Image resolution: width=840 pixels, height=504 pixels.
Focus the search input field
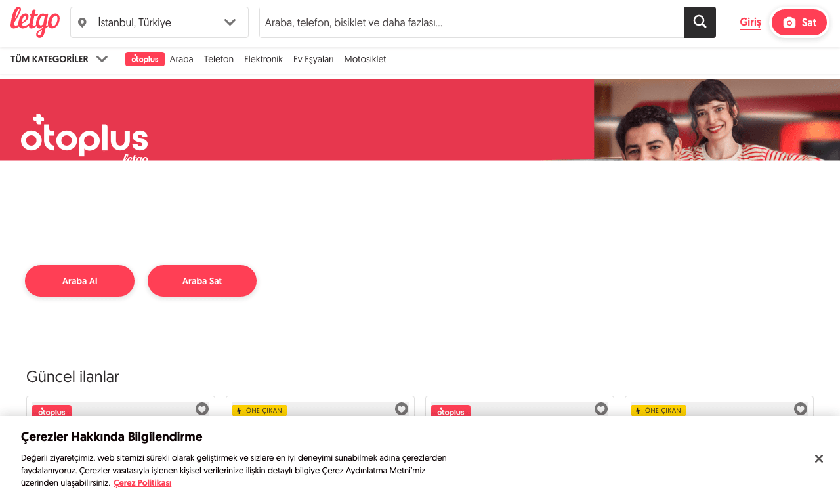471,22
